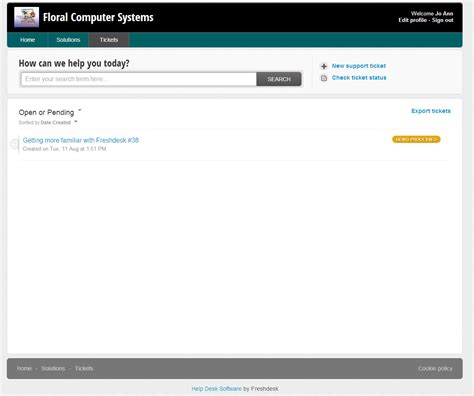Click the Export tickets link
The width and height of the screenshot is (474, 396).
click(x=431, y=111)
